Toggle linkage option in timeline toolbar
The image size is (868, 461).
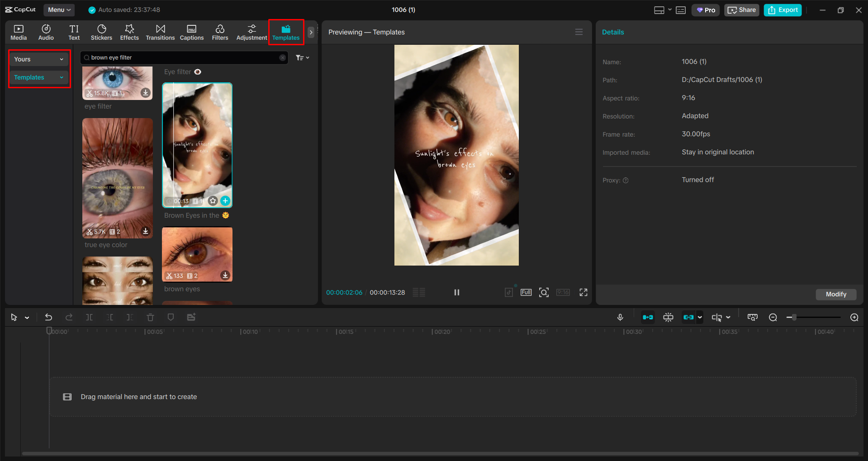tap(688, 318)
